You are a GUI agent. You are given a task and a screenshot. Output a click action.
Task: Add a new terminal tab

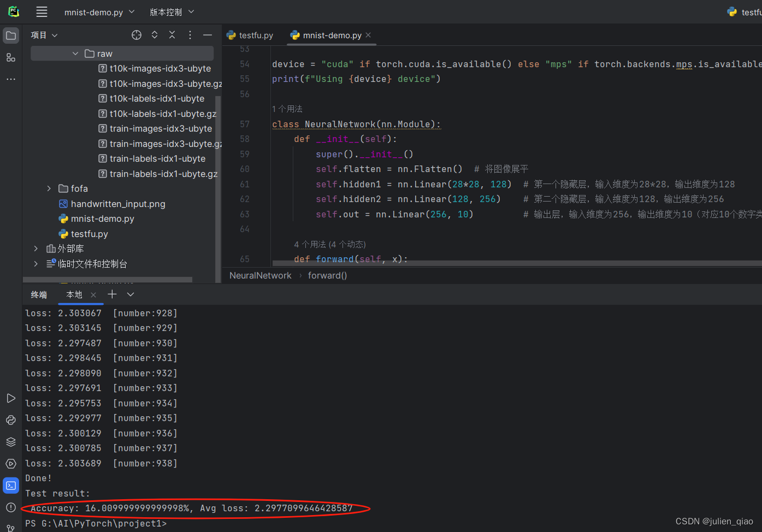(x=112, y=294)
